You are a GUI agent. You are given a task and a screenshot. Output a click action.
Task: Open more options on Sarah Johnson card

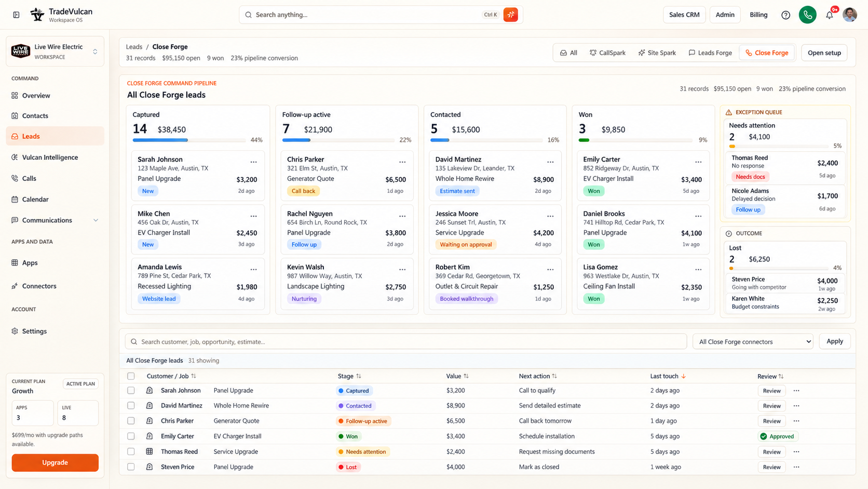tap(253, 162)
